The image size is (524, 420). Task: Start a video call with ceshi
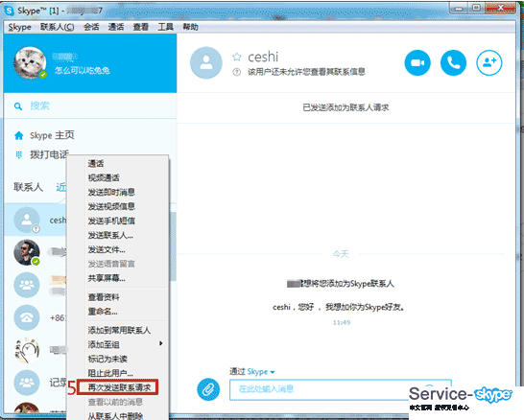tap(417, 62)
